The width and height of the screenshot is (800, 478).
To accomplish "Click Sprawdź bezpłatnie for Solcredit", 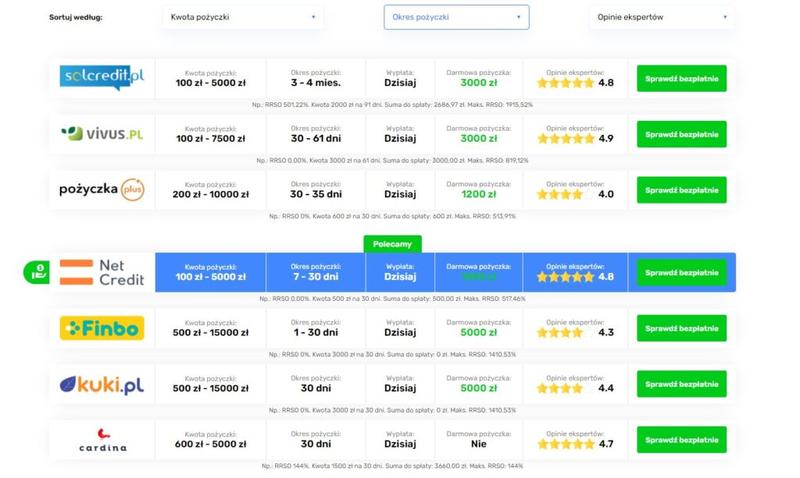I will tap(681, 78).
